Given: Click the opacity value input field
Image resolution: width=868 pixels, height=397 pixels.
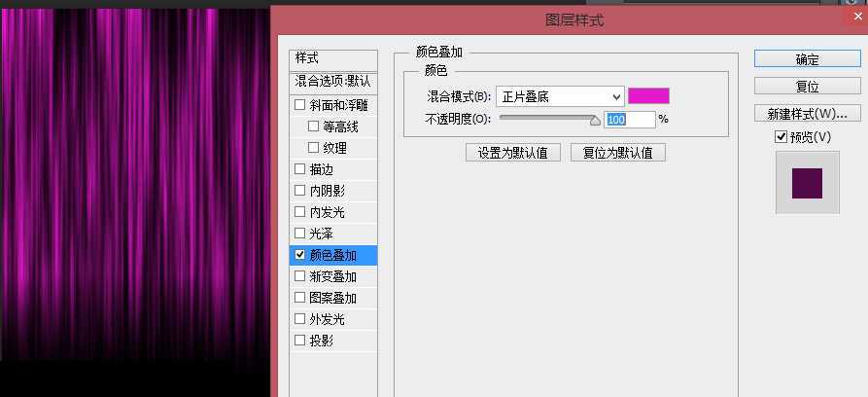Looking at the screenshot, I should click(x=630, y=119).
